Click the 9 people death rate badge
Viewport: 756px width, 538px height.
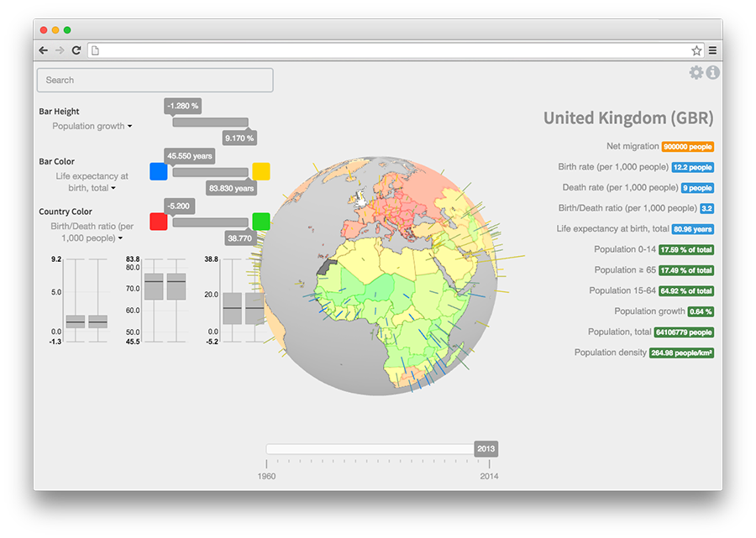(698, 188)
